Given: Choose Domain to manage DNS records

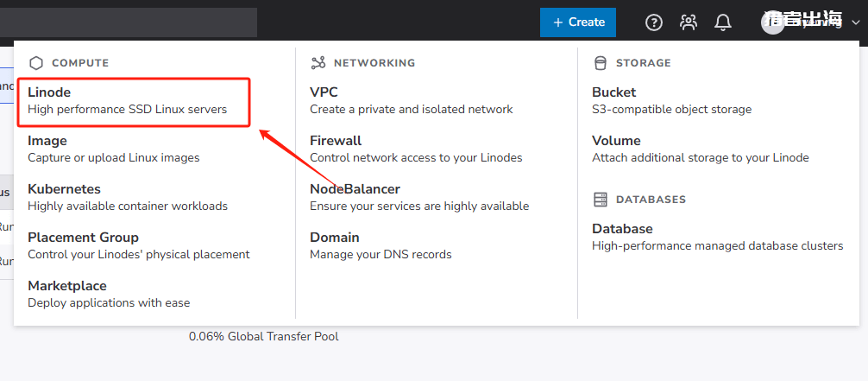Looking at the screenshot, I should pyautogui.click(x=381, y=245).
